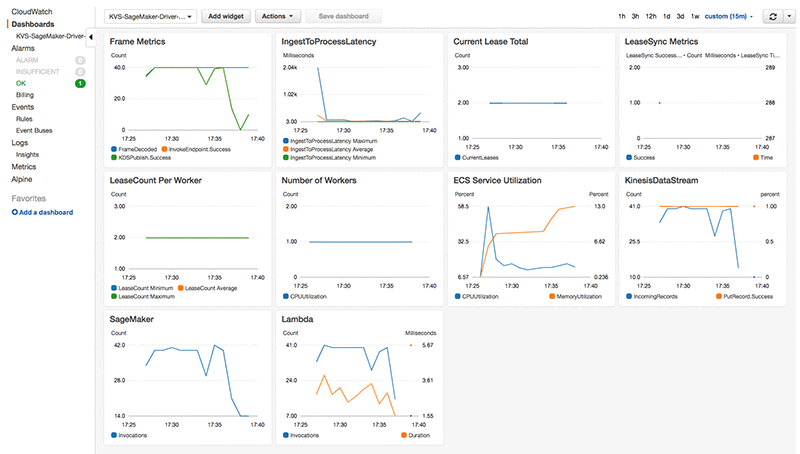Open the KVS-SageMaker-Driver sidebar entry
Image resolution: width=800 pixels, height=454 pixels.
[51, 36]
